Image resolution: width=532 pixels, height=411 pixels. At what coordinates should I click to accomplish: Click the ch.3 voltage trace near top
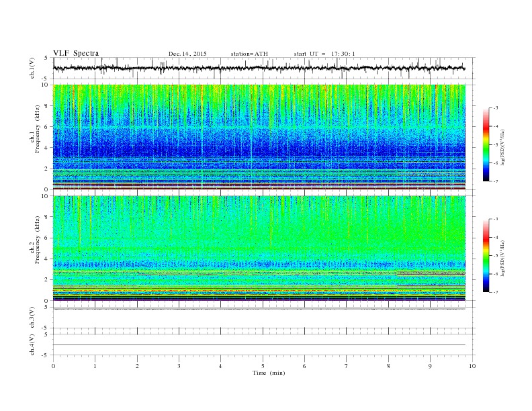pos(259,309)
